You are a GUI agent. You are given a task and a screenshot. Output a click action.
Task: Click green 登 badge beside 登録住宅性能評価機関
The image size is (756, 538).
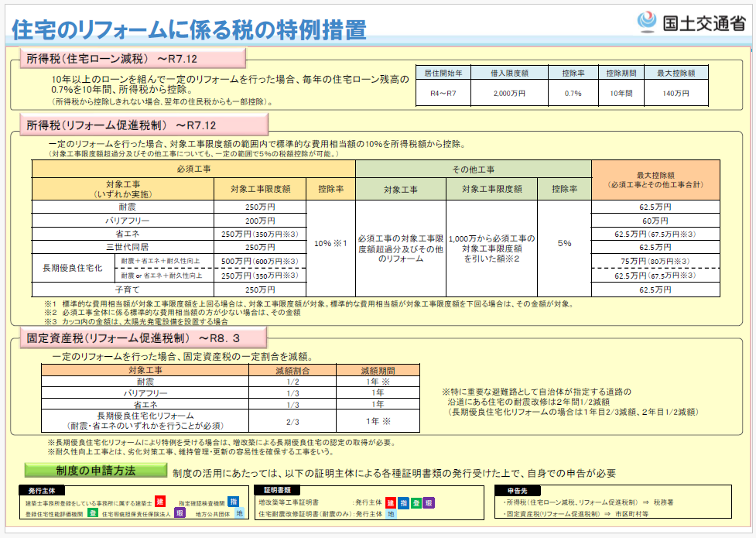tap(93, 512)
